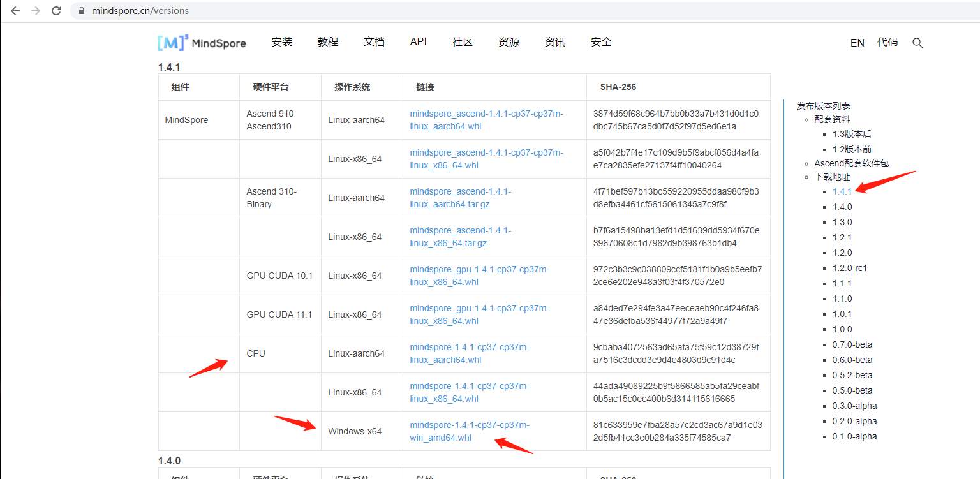Select version 1.2.0 in sidebar list

842,253
